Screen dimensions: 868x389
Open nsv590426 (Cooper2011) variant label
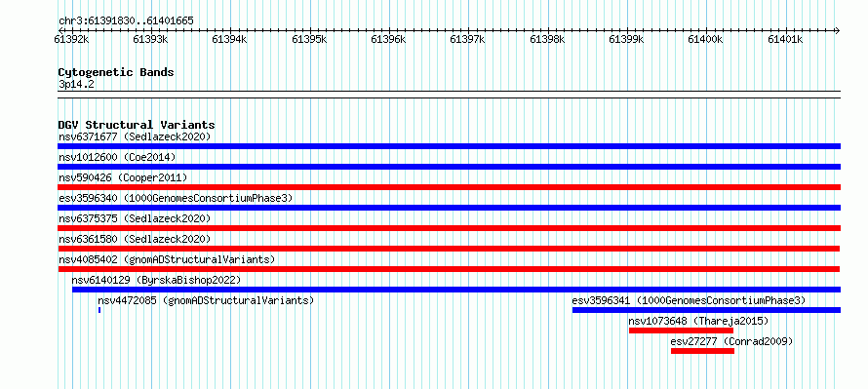pyautogui.click(x=123, y=177)
